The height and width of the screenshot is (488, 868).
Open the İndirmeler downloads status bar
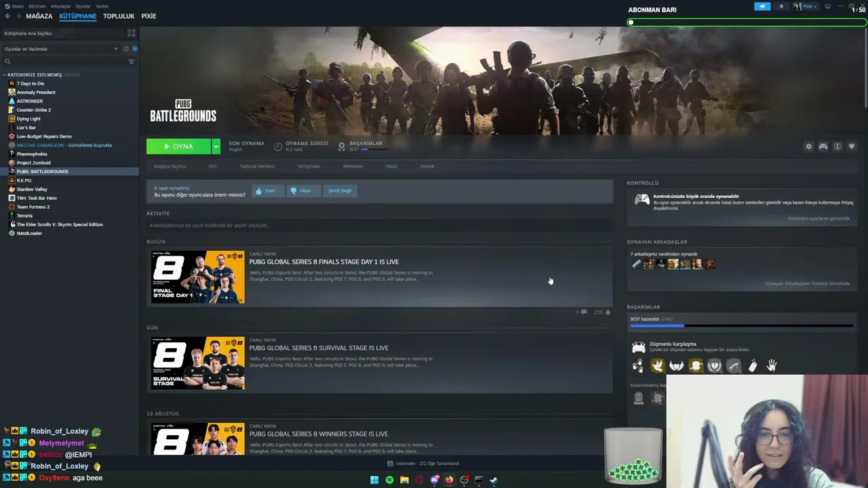coord(423,464)
